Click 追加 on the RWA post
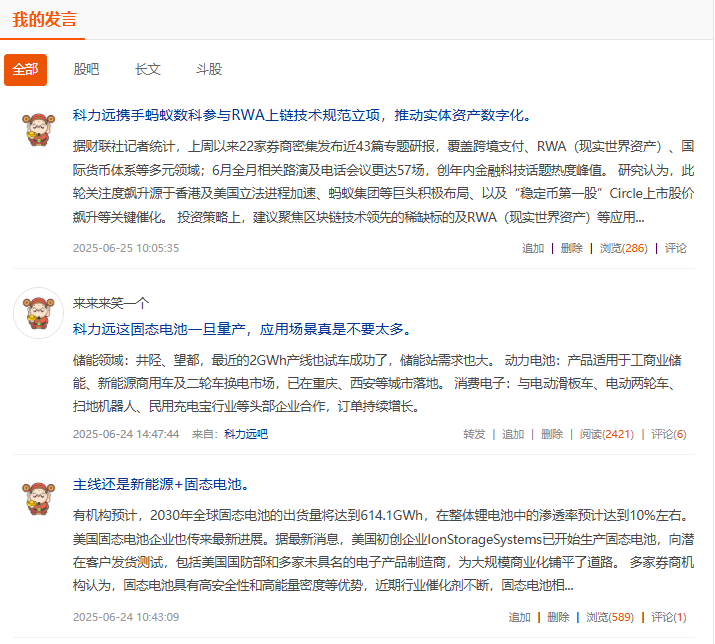The image size is (715, 644). 533,249
